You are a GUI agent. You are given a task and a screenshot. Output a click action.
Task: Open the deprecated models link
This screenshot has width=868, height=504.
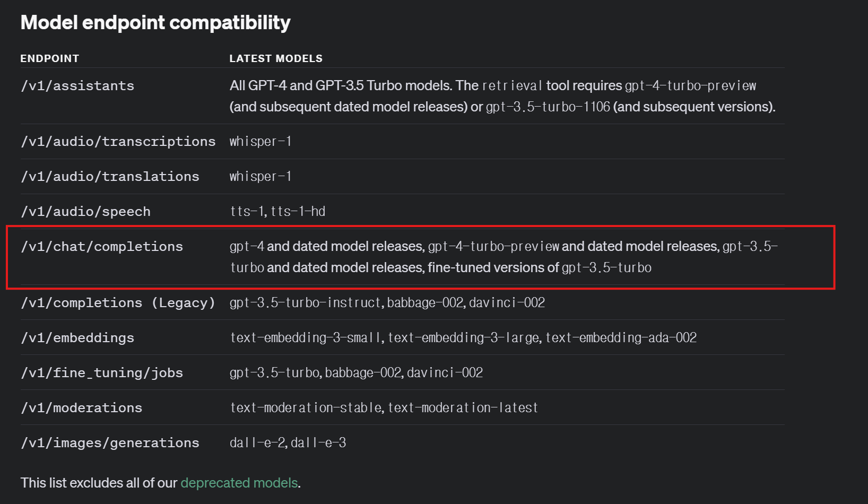click(239, 483)
